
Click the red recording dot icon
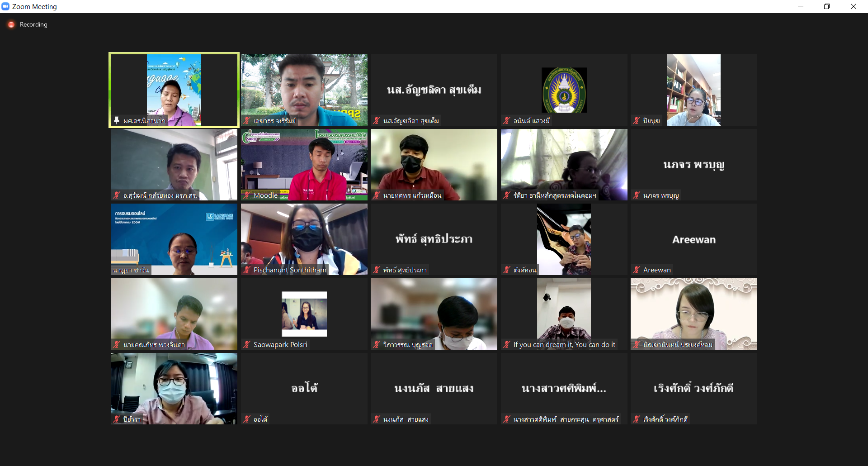[x=11, y=24]
